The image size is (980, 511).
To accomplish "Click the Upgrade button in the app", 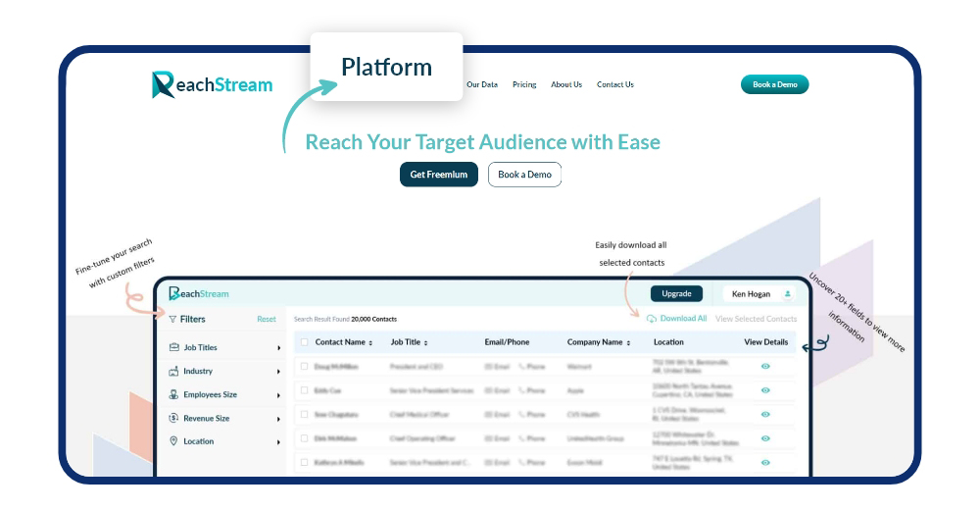I will click(x=677, y=293).
